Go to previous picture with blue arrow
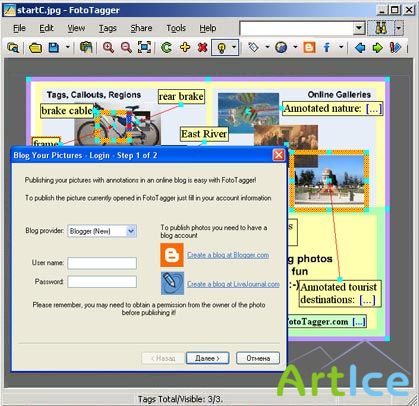 (360, 48)
